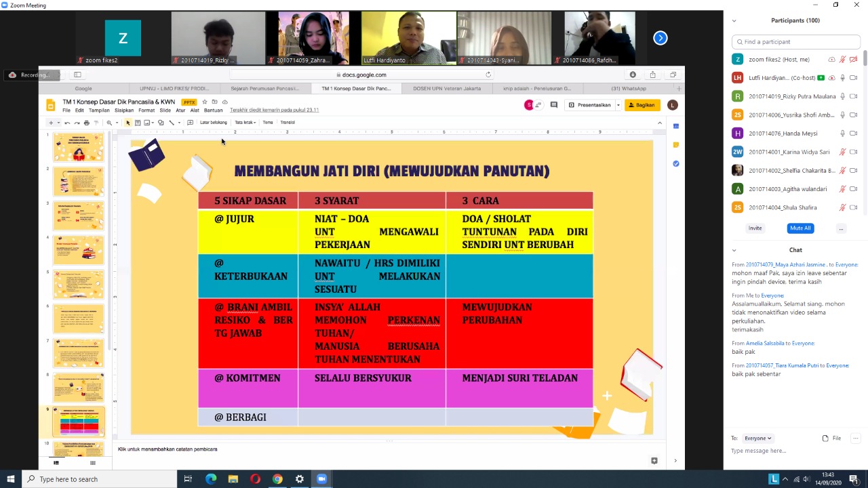Screen dimensions: 868x488
Task: Click the Find a participant search field
Action: [x=795, y=41]
